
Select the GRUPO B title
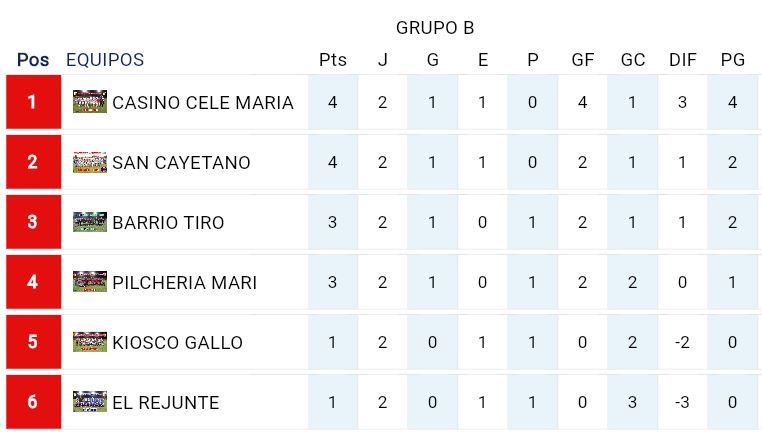(x=435, y=28)
